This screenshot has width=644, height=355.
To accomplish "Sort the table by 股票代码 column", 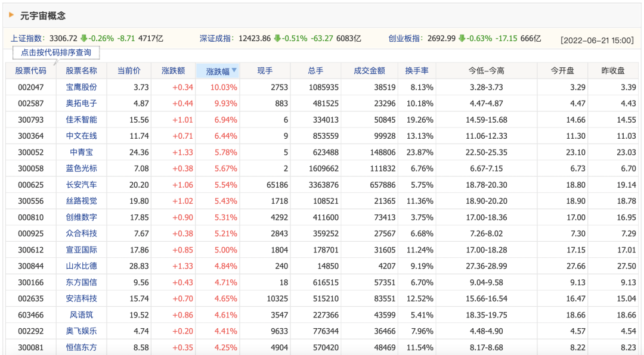I will (31, 71).
